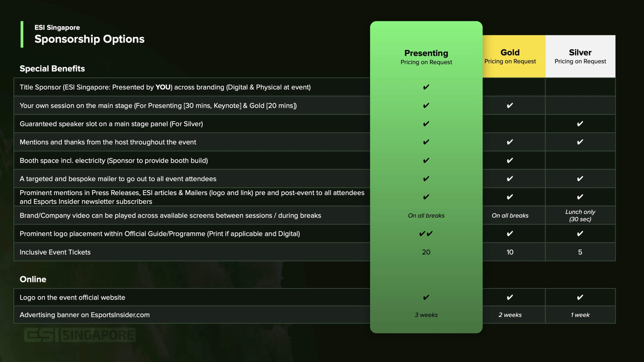Click the 2 weeks banner value under Gold

[x=510, y=315]
